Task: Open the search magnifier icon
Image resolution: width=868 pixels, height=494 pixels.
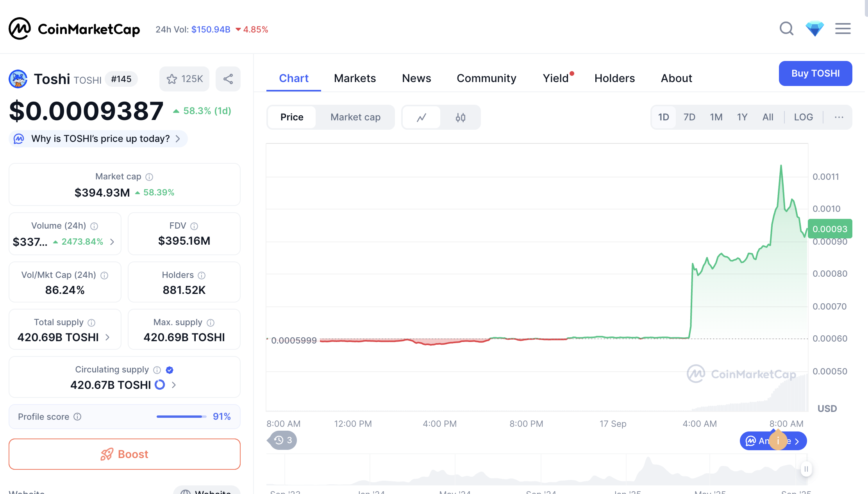Action: pyautogui.click(x=786, y=29)
